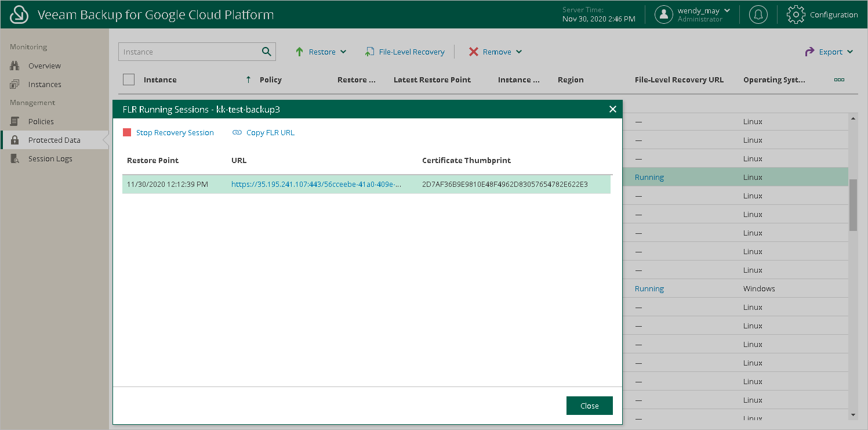
Task: Expand the Export dropdown arrow
Action: 850,52
